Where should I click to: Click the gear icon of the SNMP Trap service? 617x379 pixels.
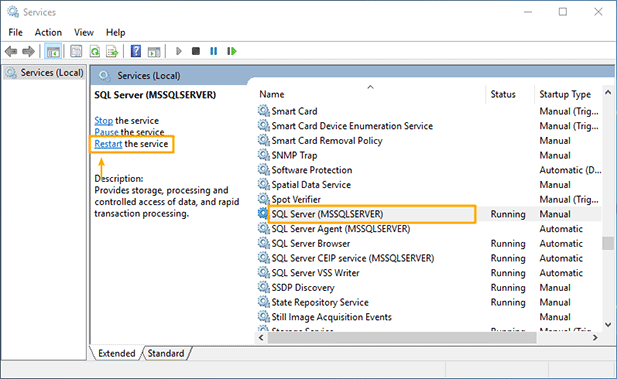263,155
